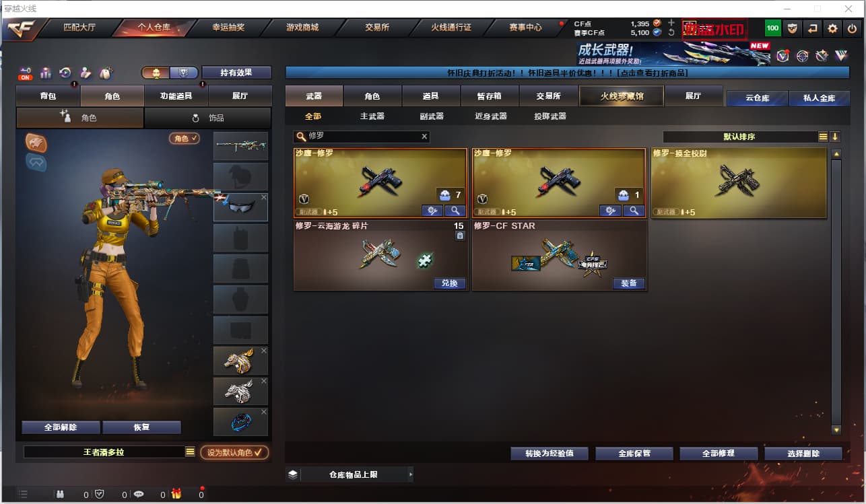The width and height of the screenshot is (866, 504).
Task: Click the gift box icon in bottom bar
Action: coord(176,494)
